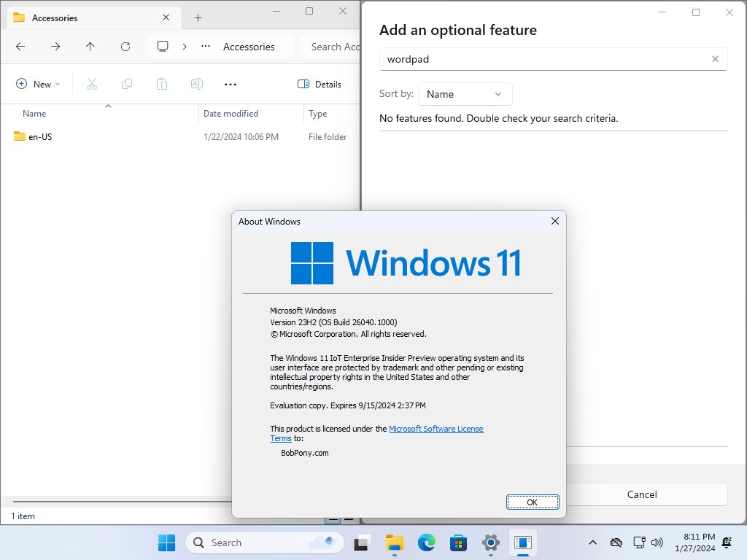Image resolution: width=747 pixels, height=560 pixels.
Task: Refresh the Accessories folder view
Action: click(x=125, y=47)
